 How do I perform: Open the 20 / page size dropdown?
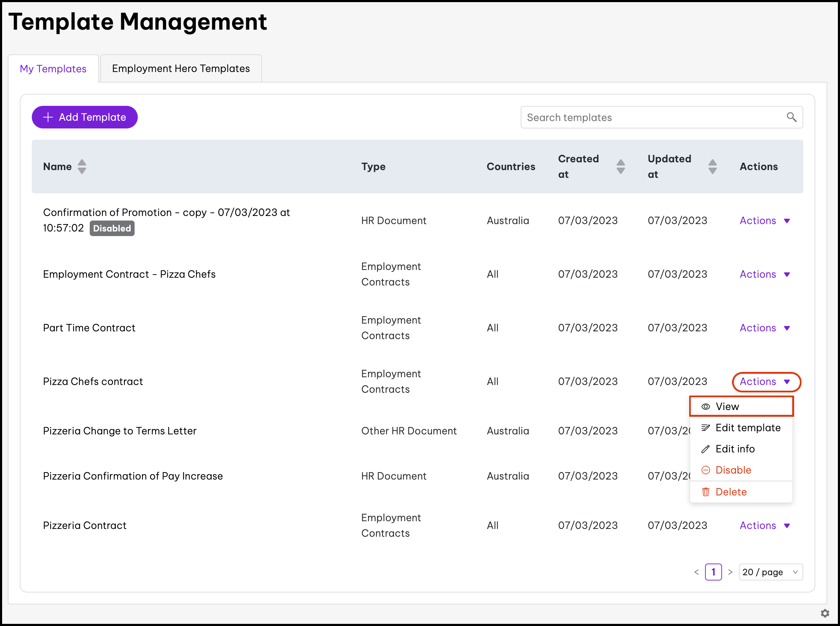point(770,572)
